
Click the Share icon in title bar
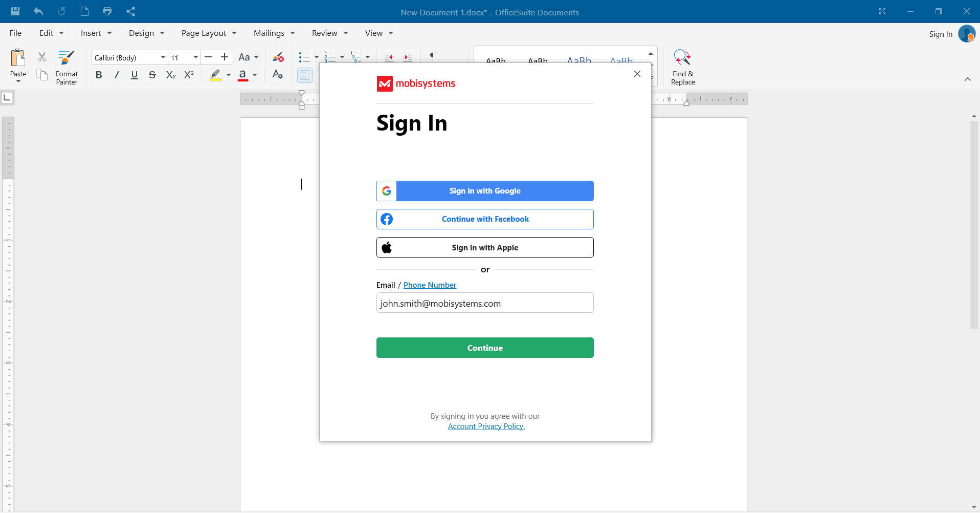click(x=130, y=11)
